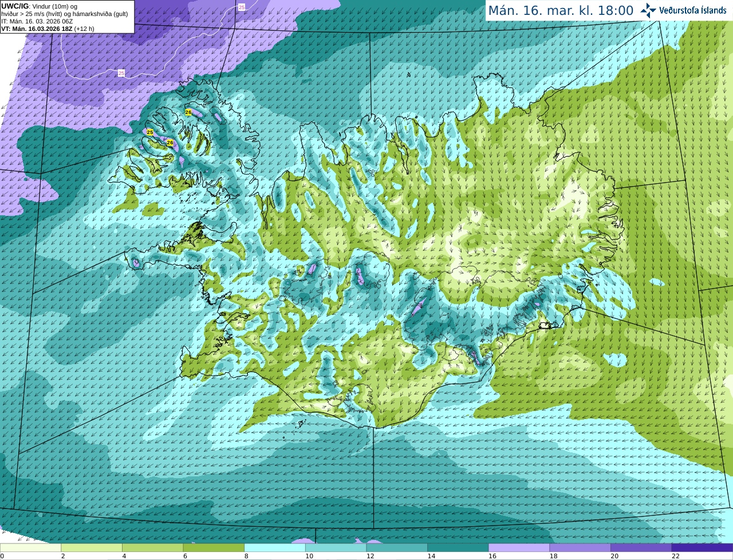This screenshot has height=560, width=733.
Task: Pick the turquoise 10–12 m/s legend swatch
Action: tap(336, 547)
